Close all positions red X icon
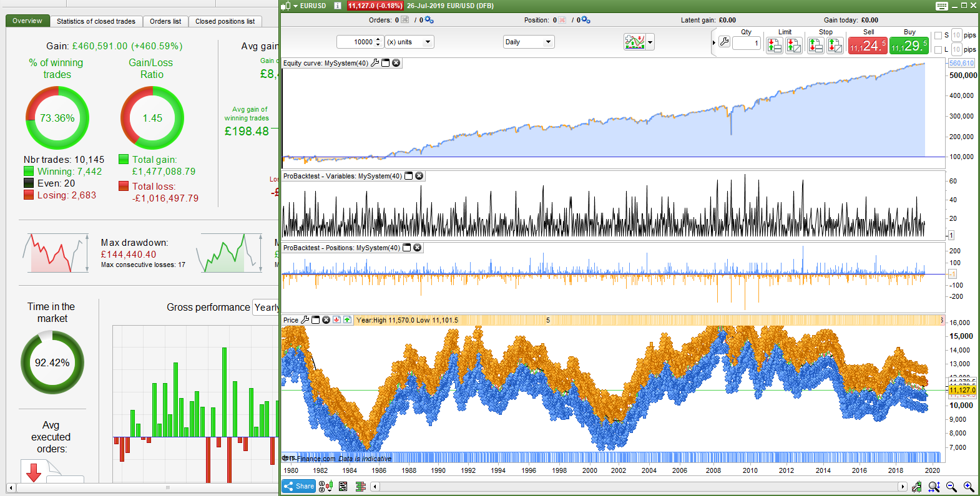980x496 pixels. coord(562,20)
